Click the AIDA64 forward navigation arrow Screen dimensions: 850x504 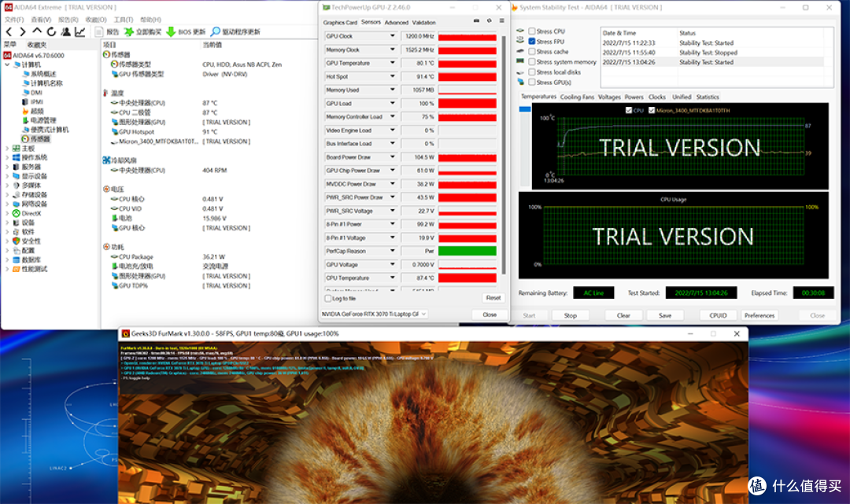(x=22, y=32)
